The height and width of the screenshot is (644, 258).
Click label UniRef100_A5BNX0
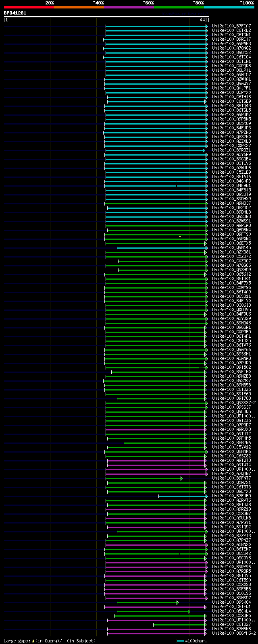[x=231, y=544]
